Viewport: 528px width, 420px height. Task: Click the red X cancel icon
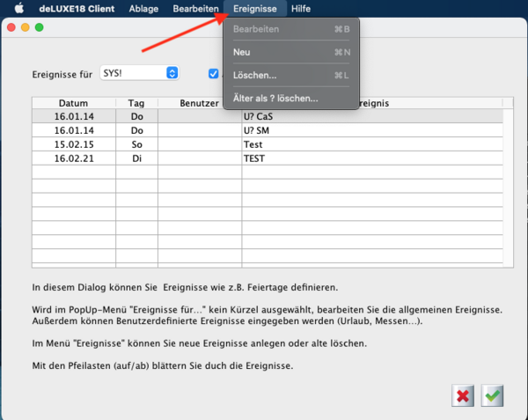[x=462, y=395]
